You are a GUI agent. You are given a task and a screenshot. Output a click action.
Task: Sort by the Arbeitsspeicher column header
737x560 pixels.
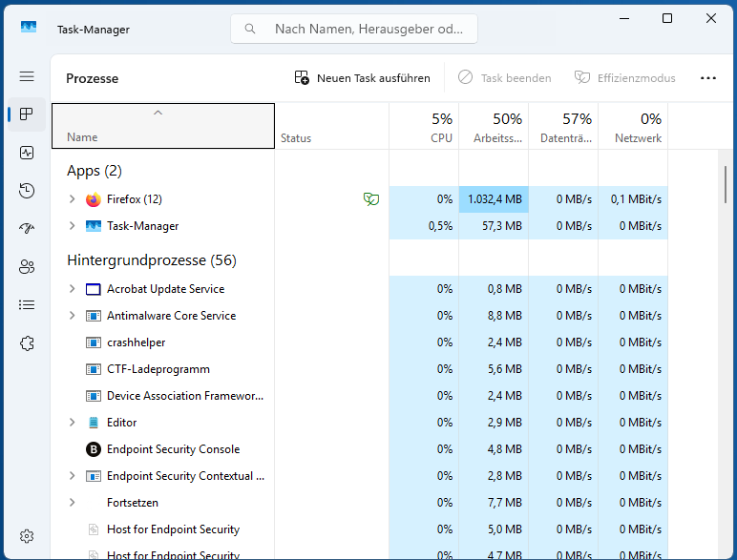(494, 126)
